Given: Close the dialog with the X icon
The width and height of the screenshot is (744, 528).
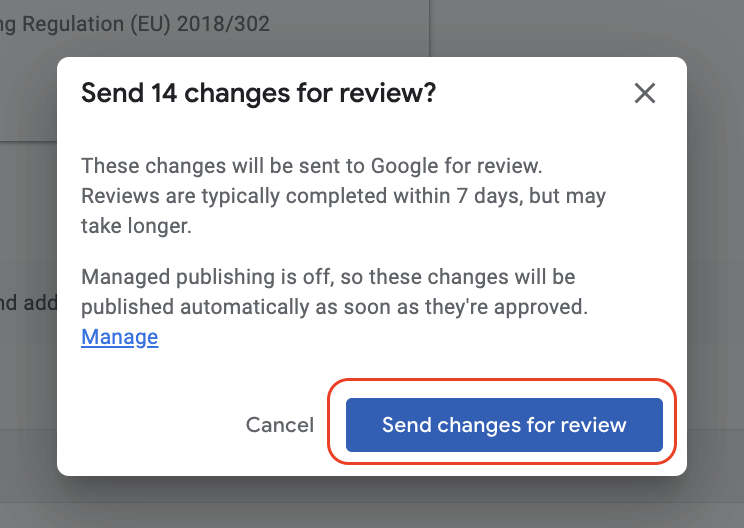Looking at the screenshot, I should (645, 93).
